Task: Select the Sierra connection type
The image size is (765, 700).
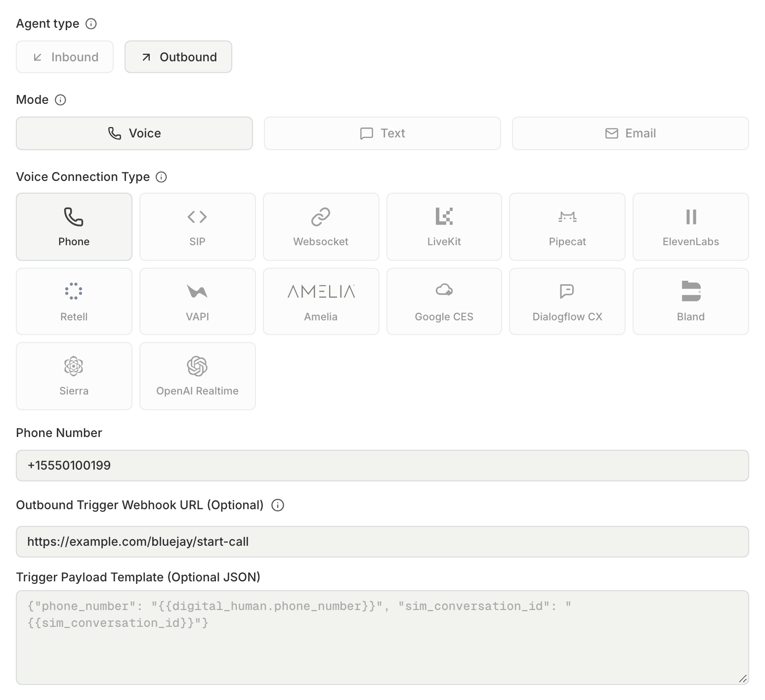Action: (74, 376)
